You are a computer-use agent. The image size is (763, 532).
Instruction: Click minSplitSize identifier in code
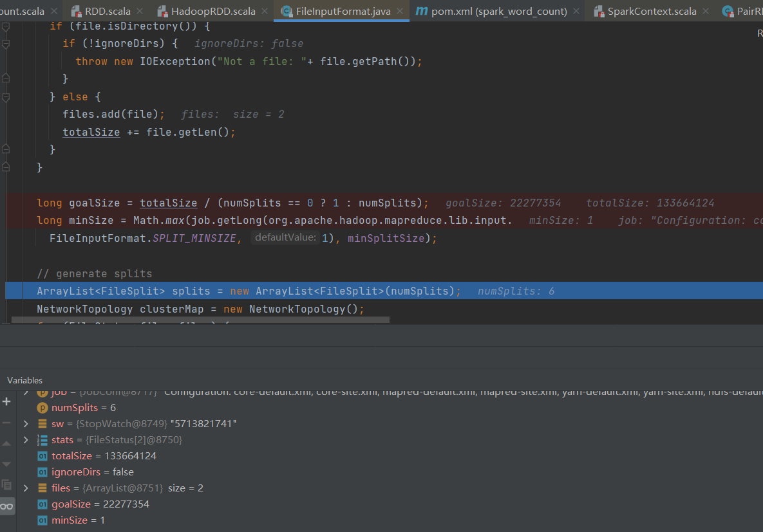coord(386,238)
